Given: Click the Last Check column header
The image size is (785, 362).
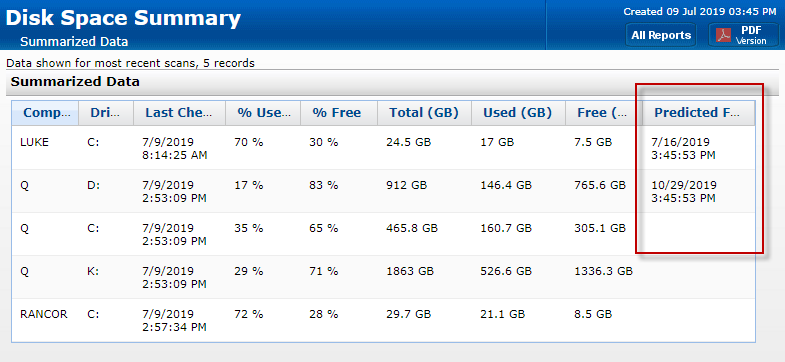Looking at the screenshot, I should click(180, 113).
